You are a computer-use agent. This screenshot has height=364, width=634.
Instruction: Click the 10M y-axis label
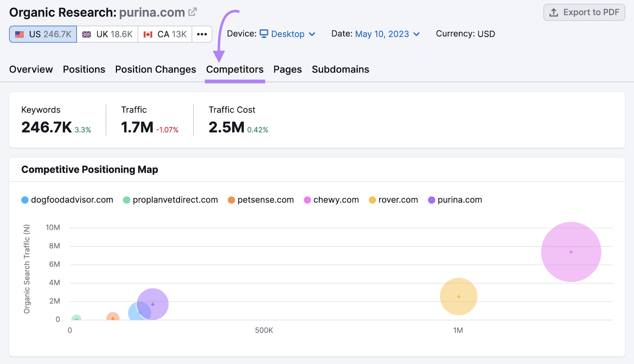tap(53, 227)
